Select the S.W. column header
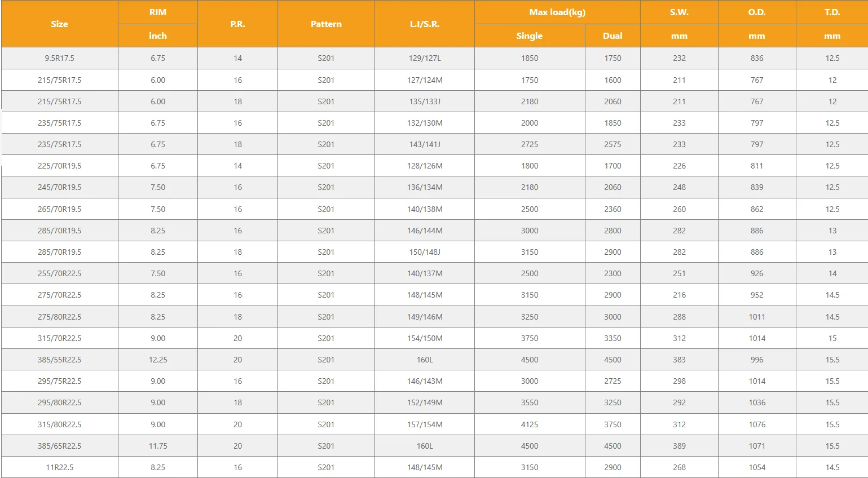This screenshot has width=868, height=478. 679,12
